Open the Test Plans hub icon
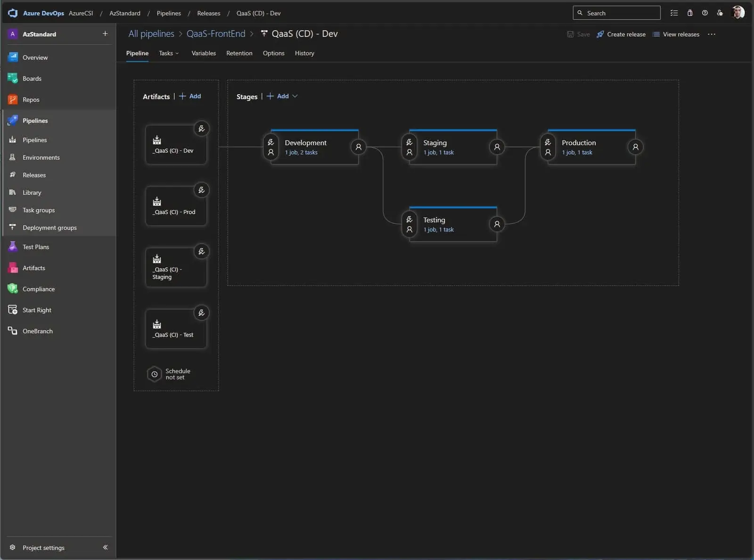 click(13, 247)
